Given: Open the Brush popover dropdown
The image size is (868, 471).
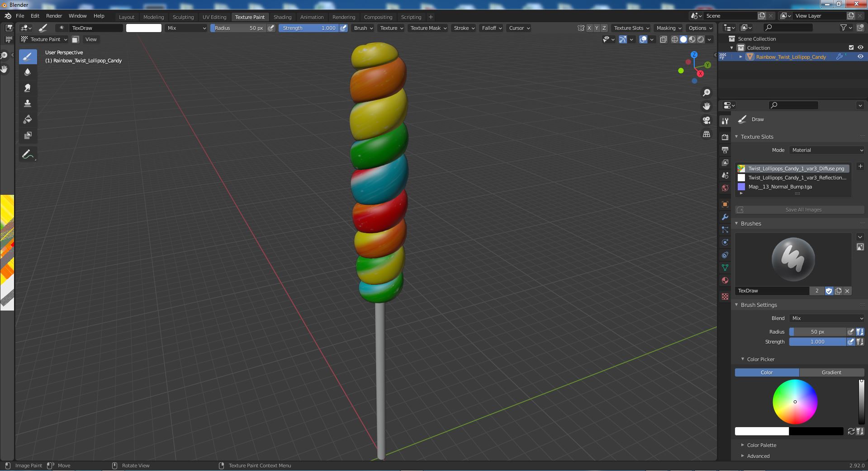Looking at the screenshot, I should coord(363,28).
